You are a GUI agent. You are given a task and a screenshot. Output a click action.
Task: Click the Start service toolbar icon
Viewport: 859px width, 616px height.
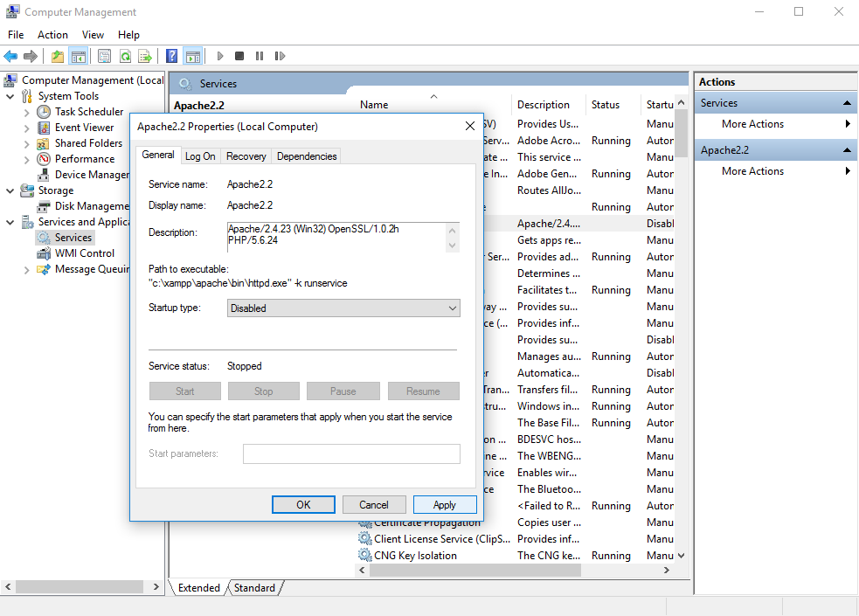coord(220,55)
